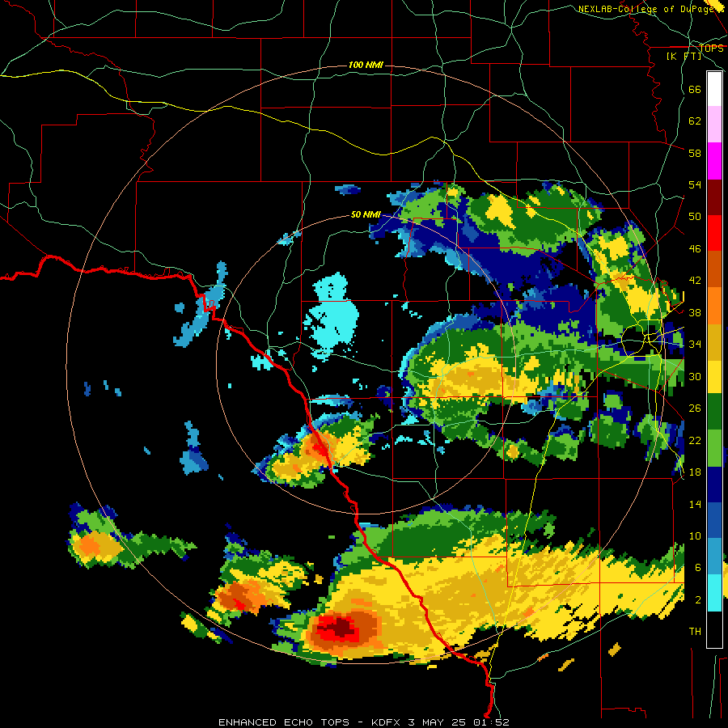The height and width of the screenshot is (728, 728).
Task: Click the 01:52 timestamp in the caption
Action: click(492, 722)
